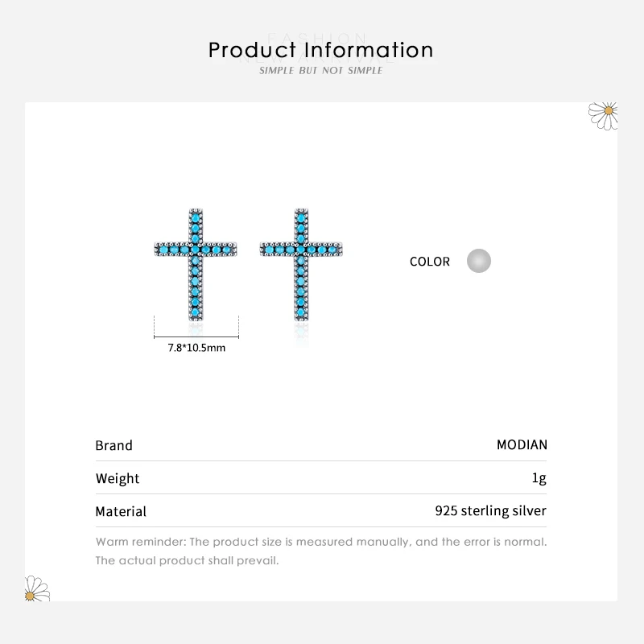Click the 925 sterling silver value
This screenshot has height=644, width=644.
point(490,510)
